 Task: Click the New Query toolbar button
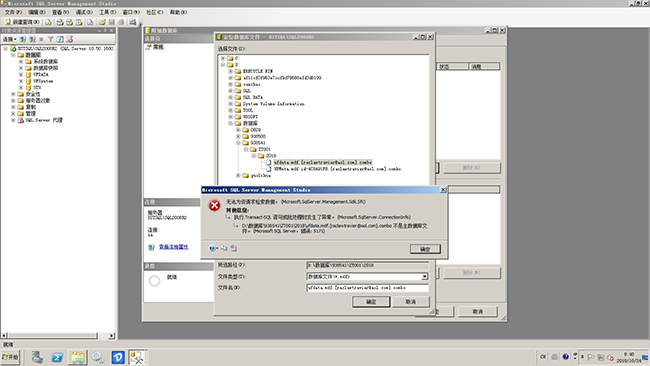pos(22,22)
